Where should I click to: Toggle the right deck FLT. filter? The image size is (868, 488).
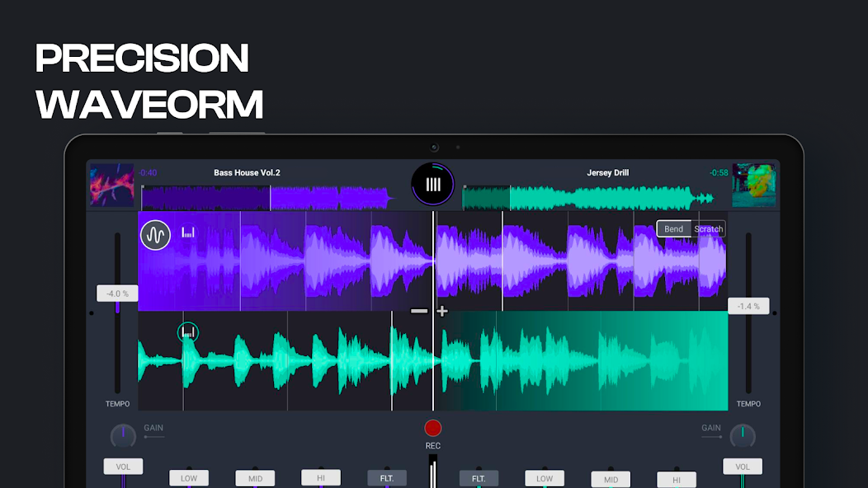coord(479,477)
